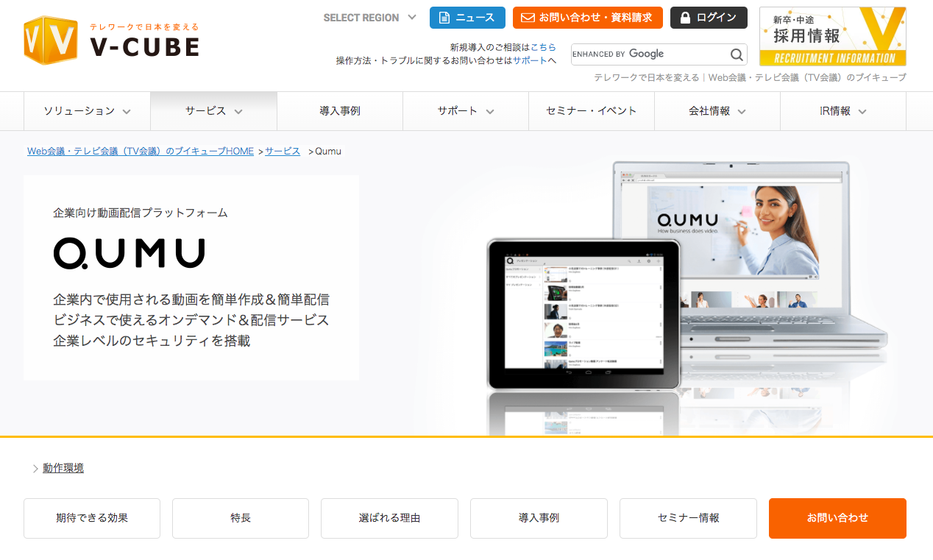Click the V-CUBE logo
Screen dimensions: 933x560
pos(111,40)
